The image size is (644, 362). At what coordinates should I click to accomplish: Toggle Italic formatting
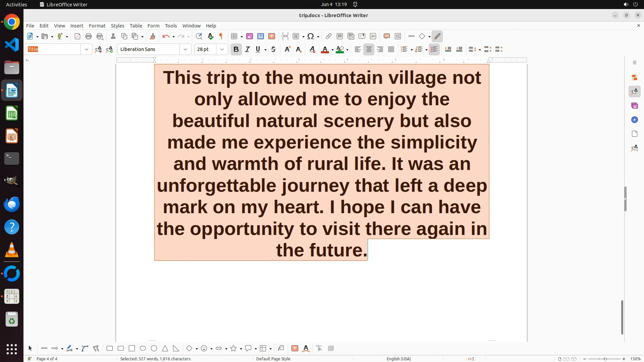[248, 50]
